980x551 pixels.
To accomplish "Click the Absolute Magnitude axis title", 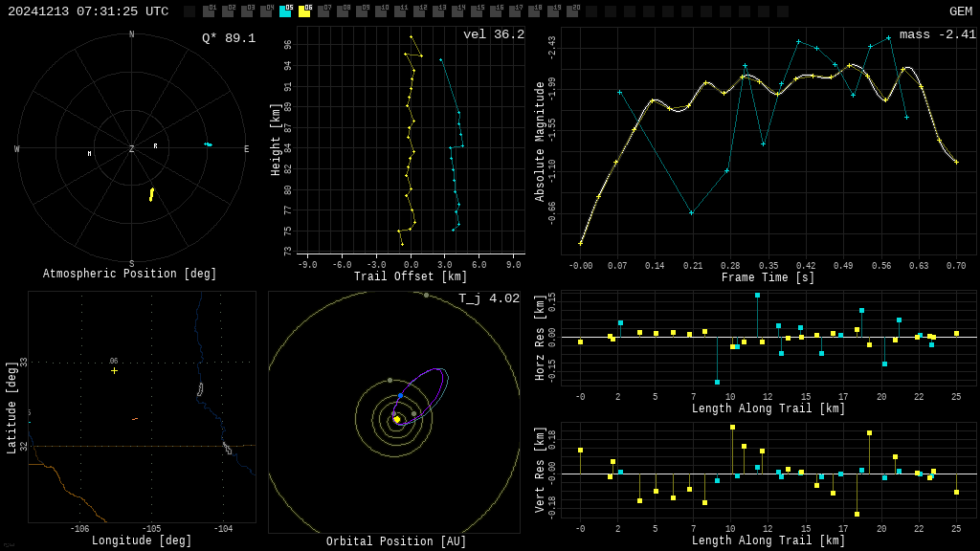I will click(540, 142).
